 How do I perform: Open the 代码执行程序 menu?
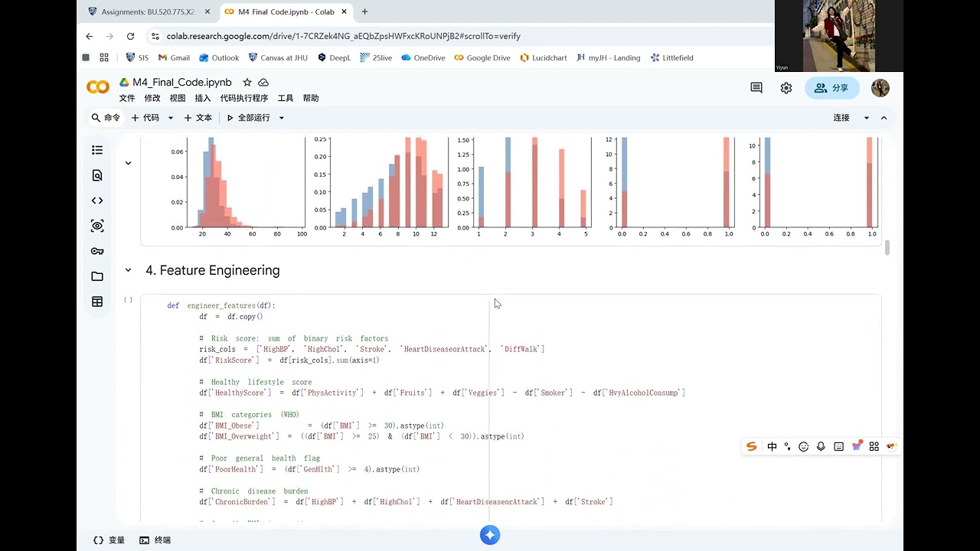point(244,98)
